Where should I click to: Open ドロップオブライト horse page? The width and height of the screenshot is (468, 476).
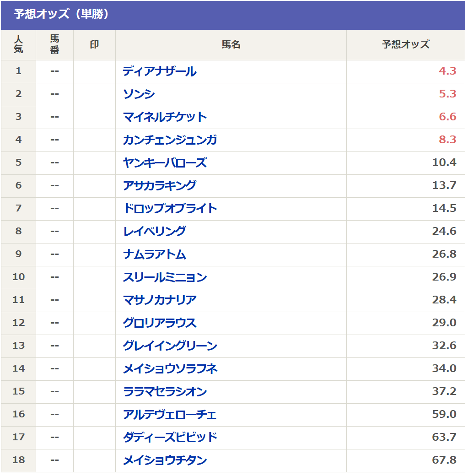point(170,209)
